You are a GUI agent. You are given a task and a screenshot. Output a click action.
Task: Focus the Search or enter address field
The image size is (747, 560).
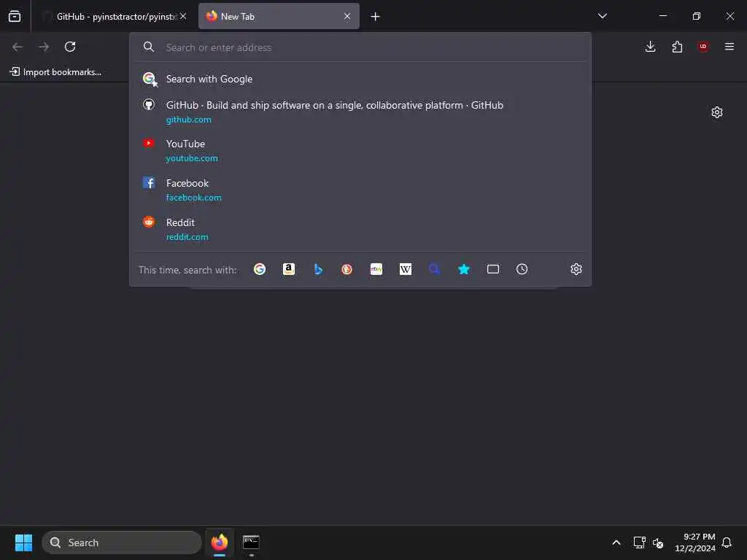(360, 47)
